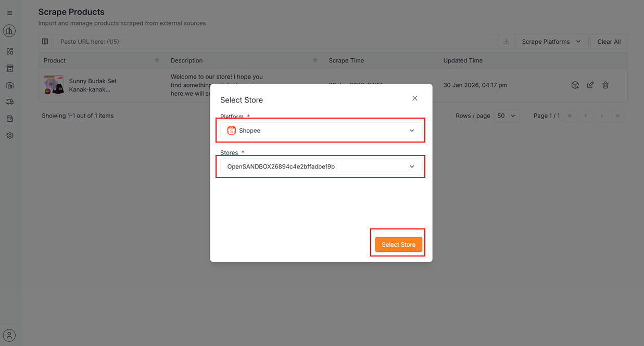Viewport: 644px width, 346px height.
Task: Click the hamburger menu icon in sidebar
Action: [x=10, y=13]
